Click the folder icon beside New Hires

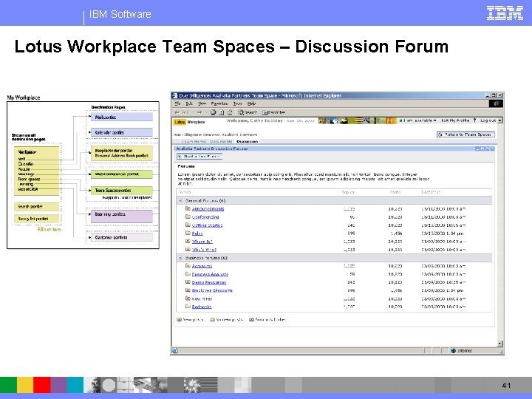pos(188,299)
